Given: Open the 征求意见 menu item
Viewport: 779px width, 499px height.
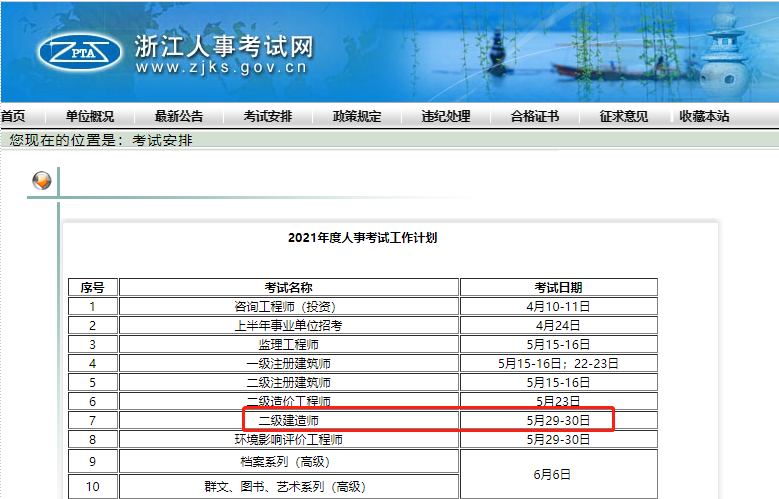Looking at the screenshot, I should click(624, 116).
